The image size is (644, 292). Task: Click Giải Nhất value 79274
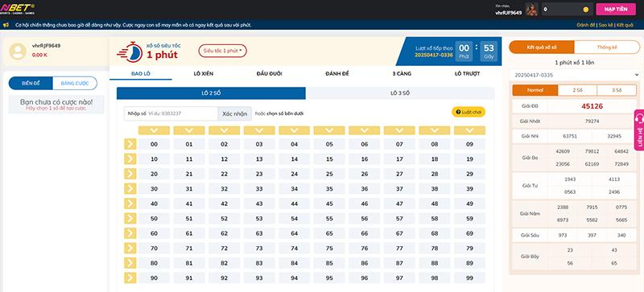click(592, 121)
